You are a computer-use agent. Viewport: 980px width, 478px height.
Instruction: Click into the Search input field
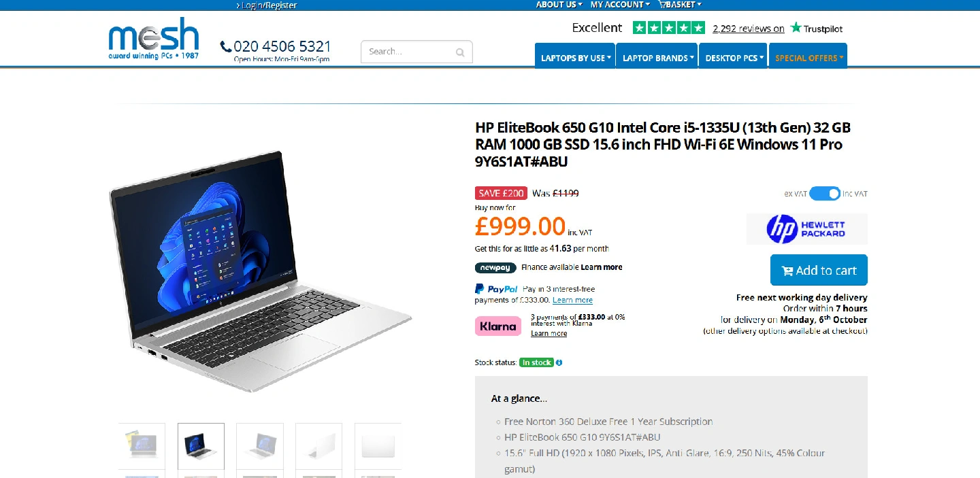(x=410, y=52)
